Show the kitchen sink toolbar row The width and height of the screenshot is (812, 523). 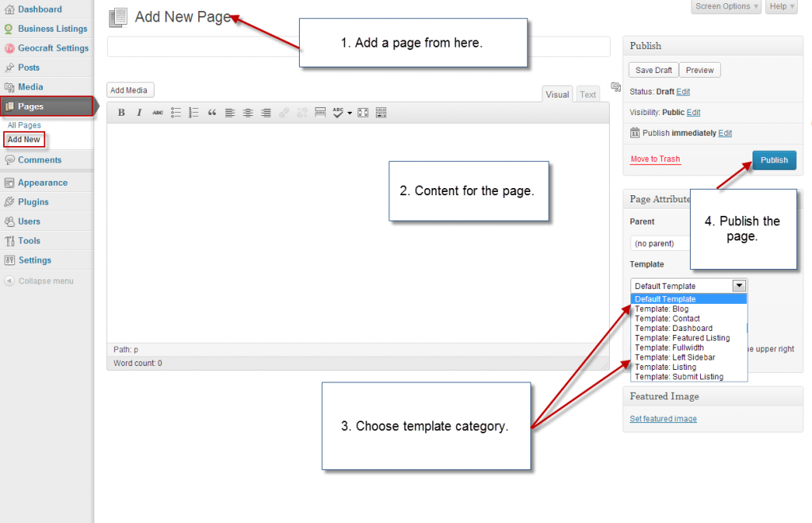(381, 113)
